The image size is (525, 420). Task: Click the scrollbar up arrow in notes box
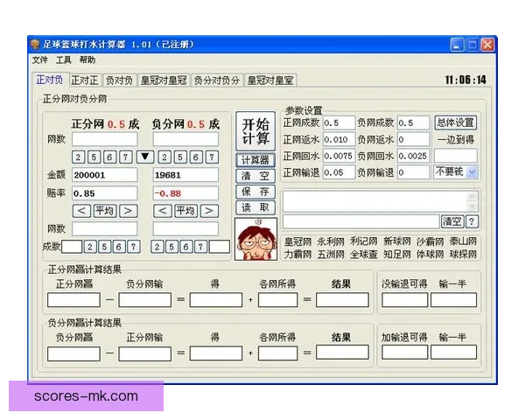[x=472, y=197]
